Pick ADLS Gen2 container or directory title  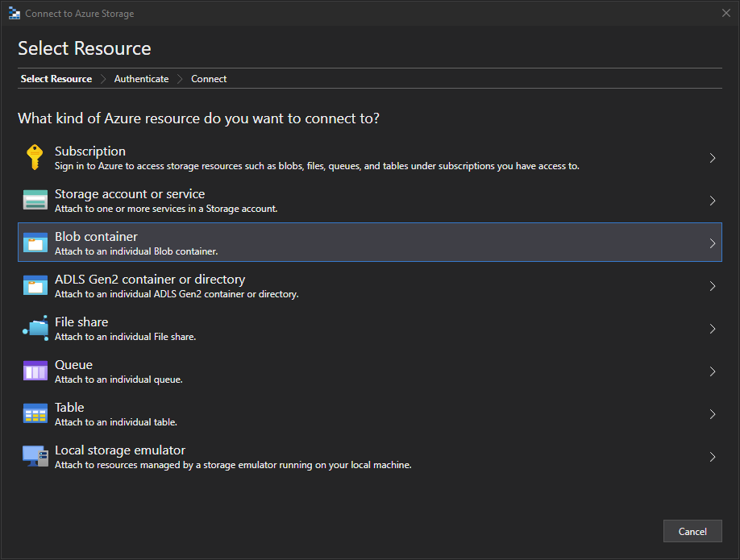click(150, 280)
